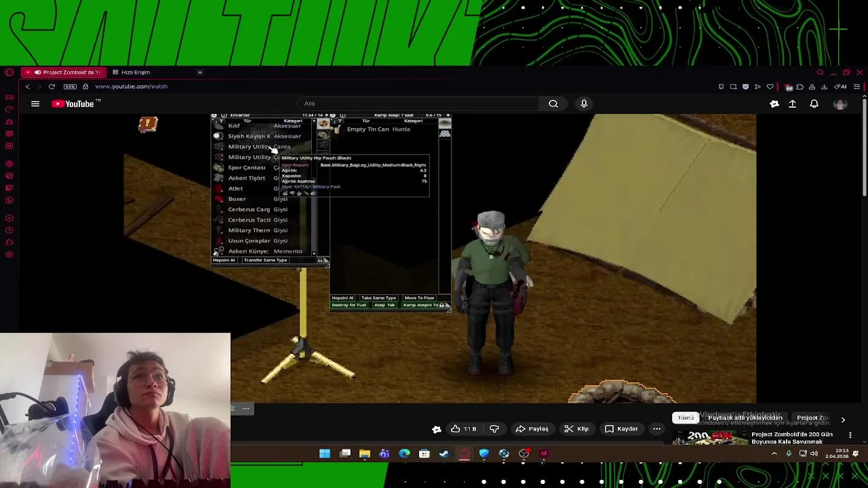Select Siyah Kayışlı K inventory row
868x488 pixels.
pos(262,136)
